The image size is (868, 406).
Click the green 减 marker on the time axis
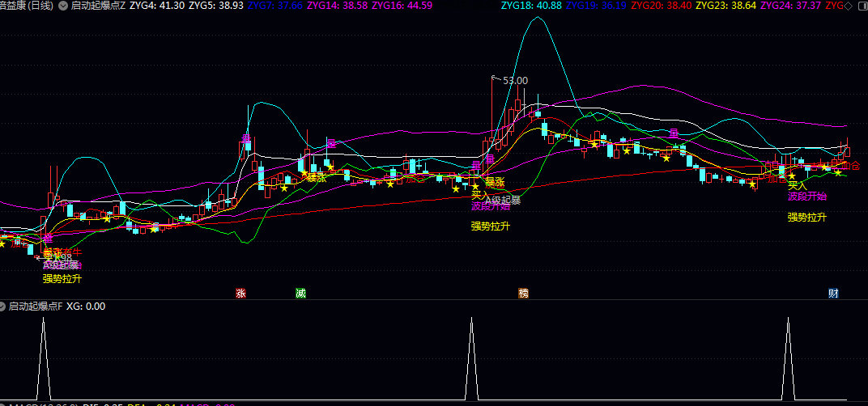pos(300,293)
